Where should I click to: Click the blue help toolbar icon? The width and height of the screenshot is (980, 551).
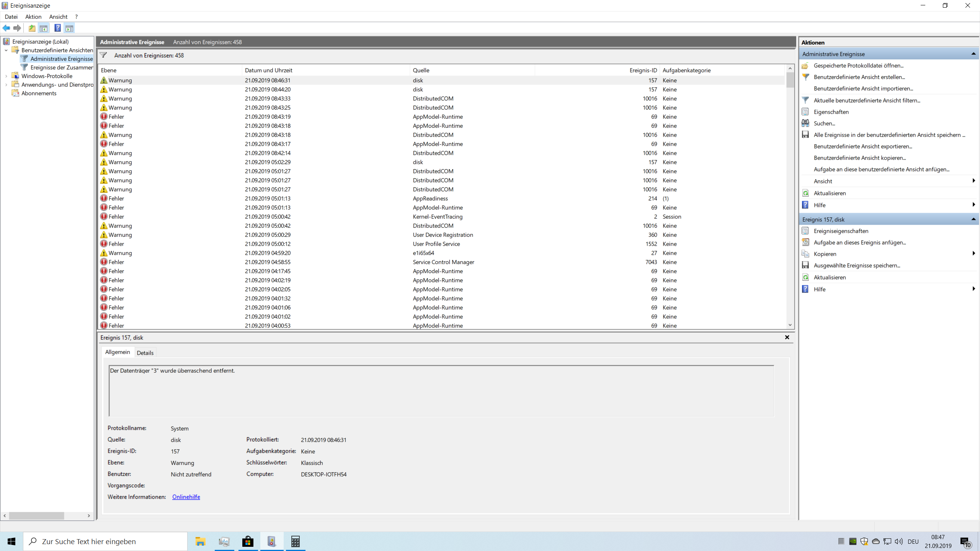point(57,28)
